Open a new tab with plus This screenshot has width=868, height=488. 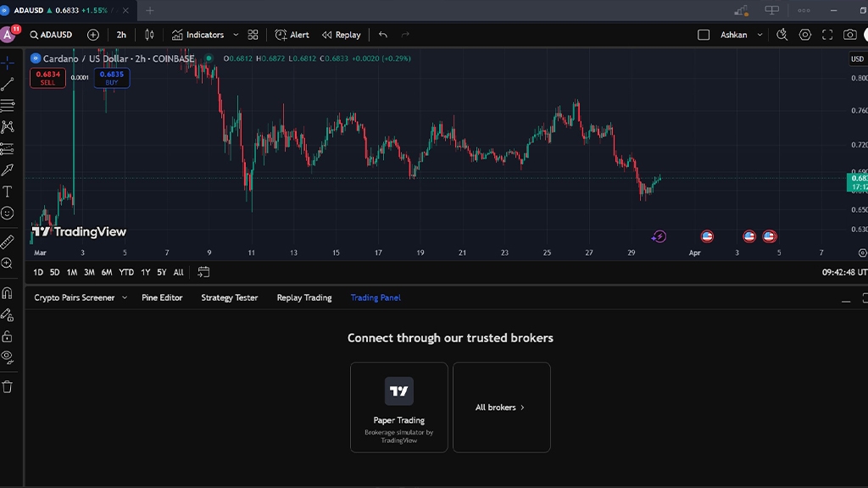pos(150,10)
